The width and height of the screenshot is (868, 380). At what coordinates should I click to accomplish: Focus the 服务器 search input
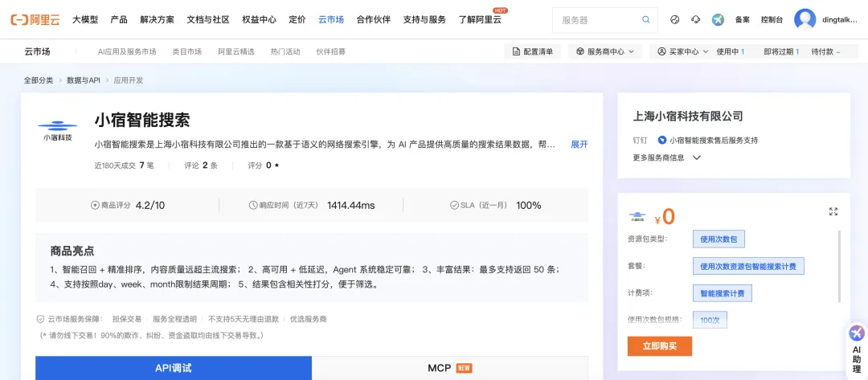(599, 20)
